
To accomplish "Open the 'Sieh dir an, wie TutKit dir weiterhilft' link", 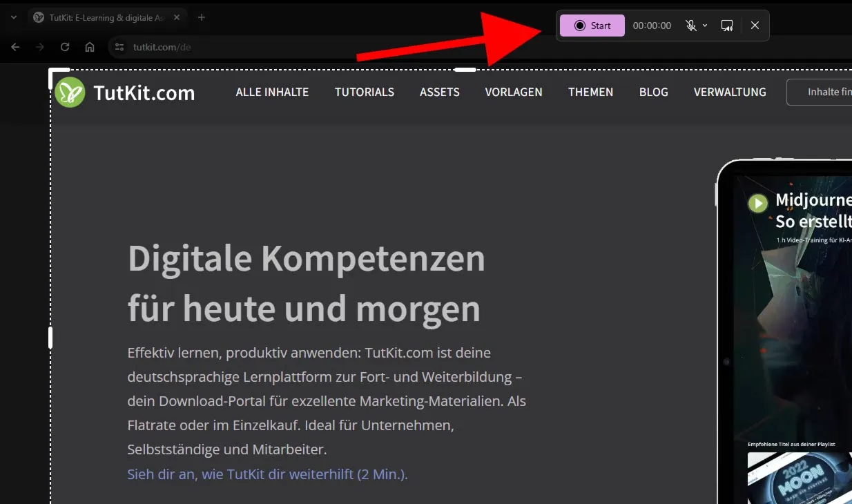I will [268, 474].
